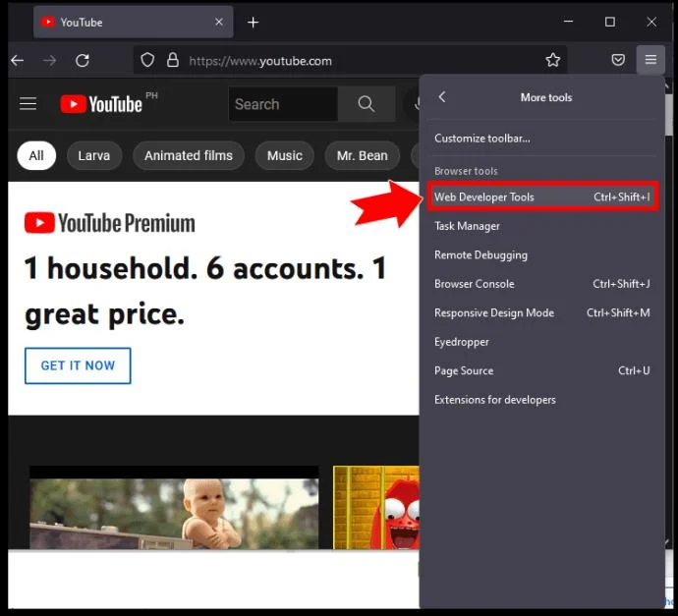Open the red Larva character thumbnail

pos(376,508)
